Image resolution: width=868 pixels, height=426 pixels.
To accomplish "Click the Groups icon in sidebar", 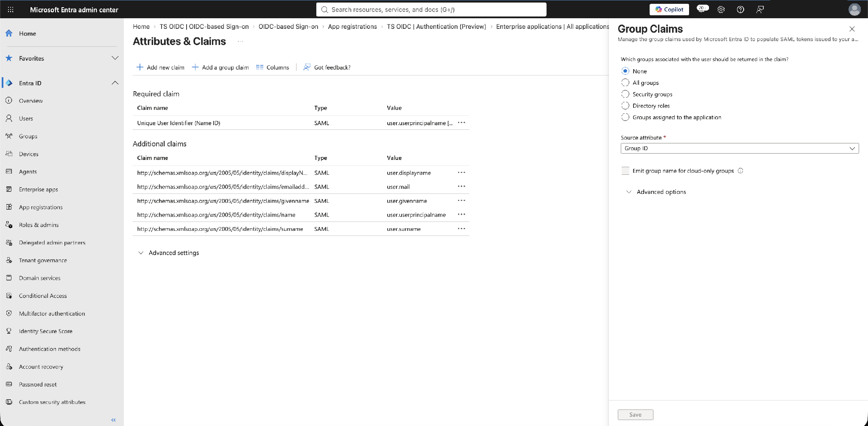I will pos(9,136).
